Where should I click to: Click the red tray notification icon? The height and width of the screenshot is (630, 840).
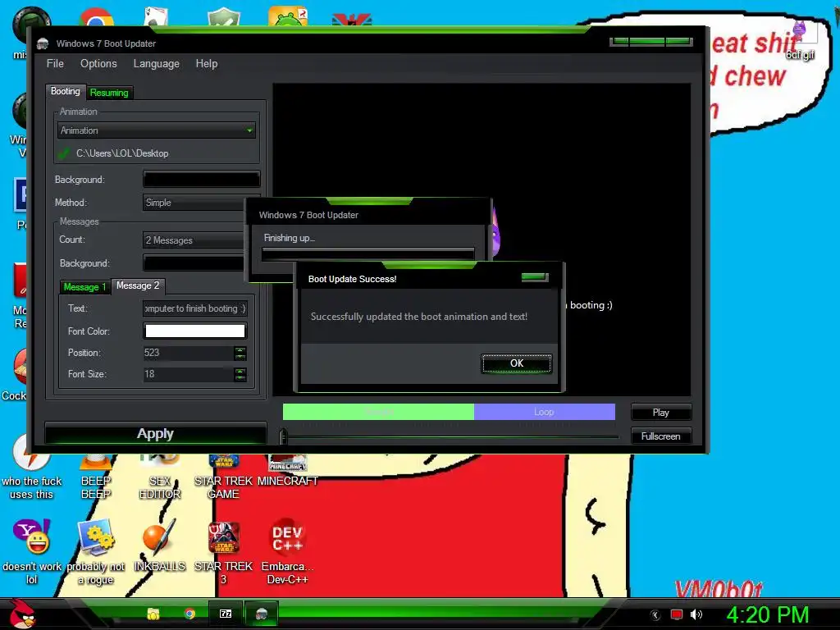pyautogui.click(x=676, y=615)
